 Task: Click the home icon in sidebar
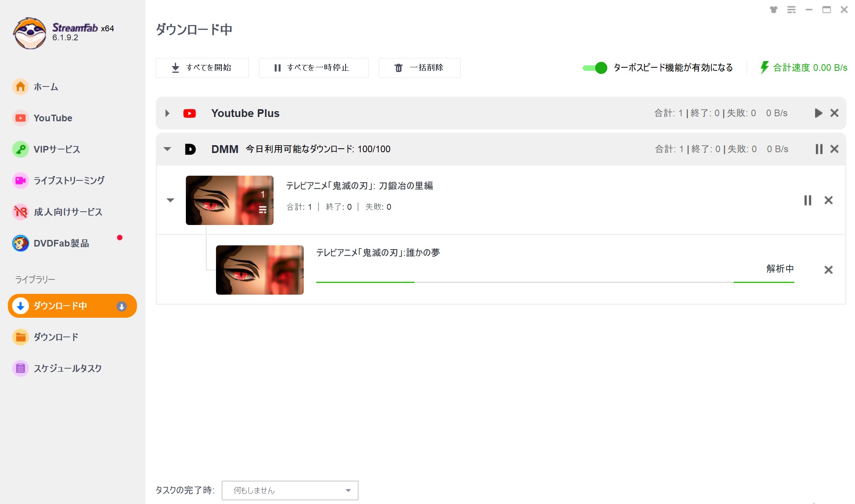(x=20, y=86)
